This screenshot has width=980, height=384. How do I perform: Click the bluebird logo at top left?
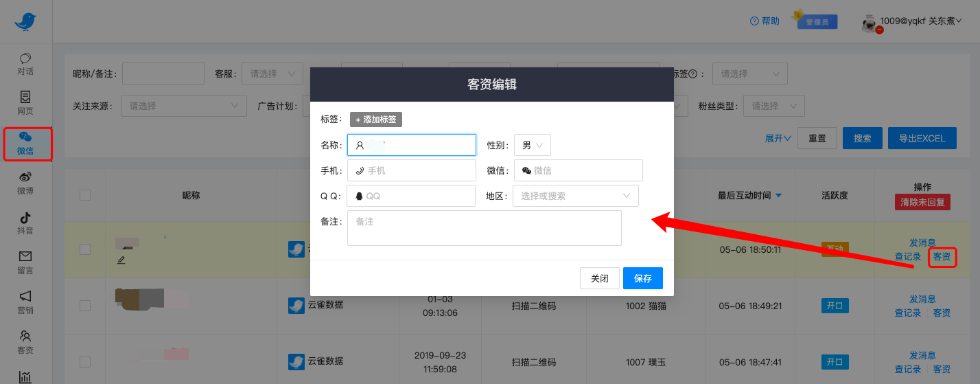point(25,21)
